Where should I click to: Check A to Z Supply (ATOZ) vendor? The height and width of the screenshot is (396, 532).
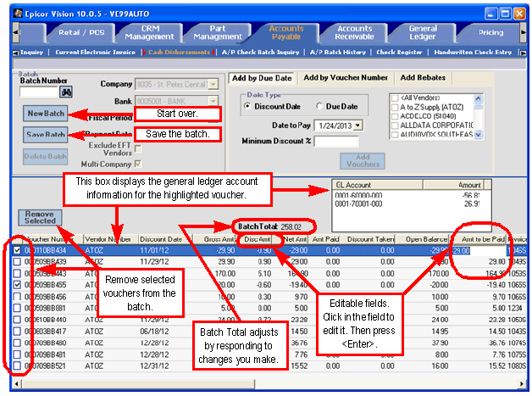pyautogui.click(x=395, y=108)
